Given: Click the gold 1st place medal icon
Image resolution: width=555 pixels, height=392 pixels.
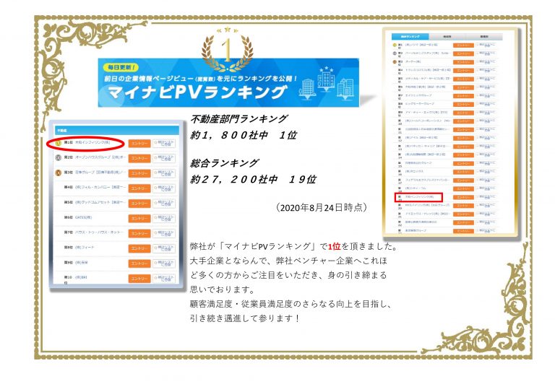Looking at the screenshot, I should 58,143.
